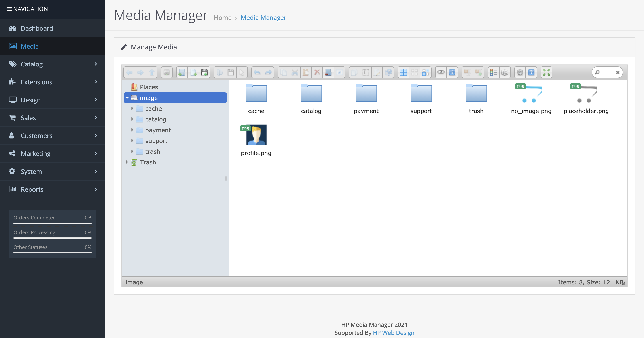Click the New folder toolbar icon
The image size is (644, 338).
[182, 72]
